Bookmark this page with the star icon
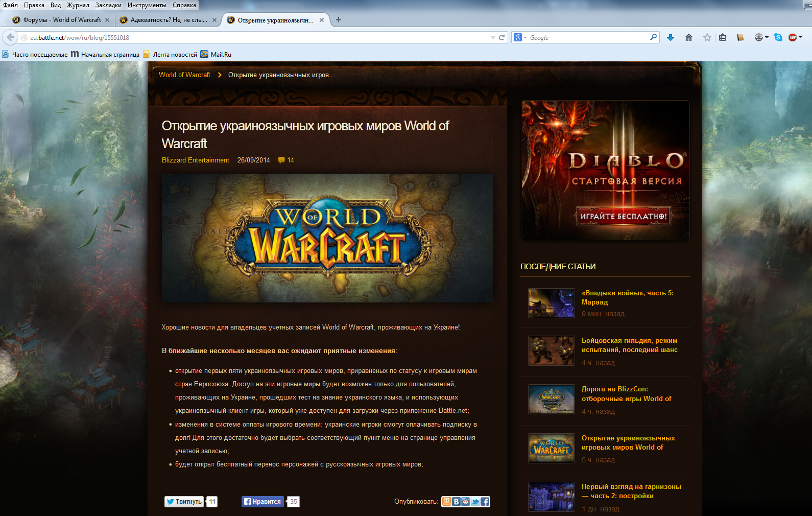 [x=707, y=37]
